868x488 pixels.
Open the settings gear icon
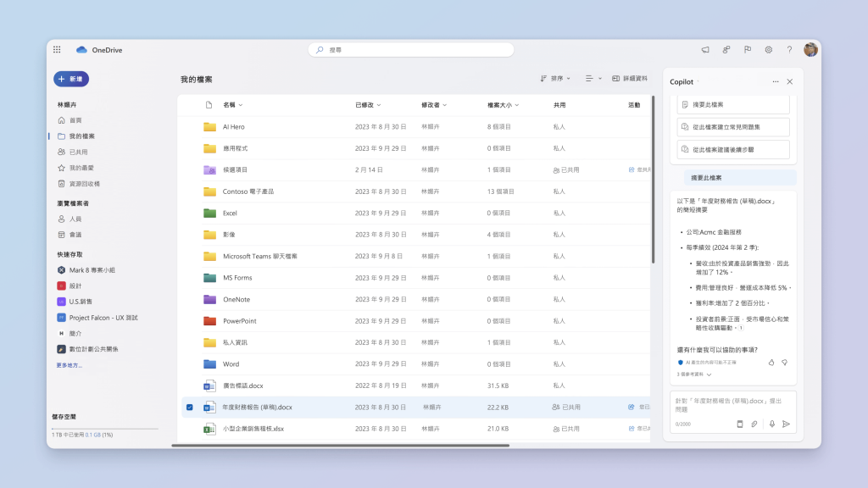click(x=768, y=50)
